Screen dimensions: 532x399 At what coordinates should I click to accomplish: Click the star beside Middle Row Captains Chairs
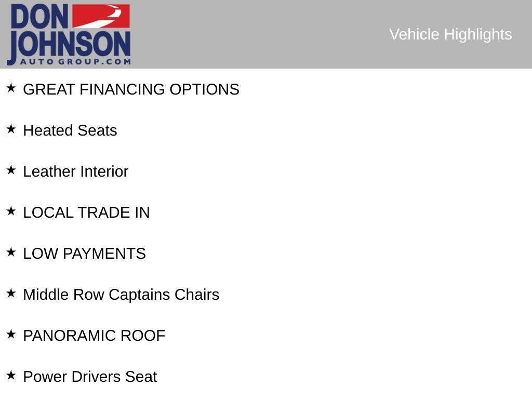(x=11, y=294)
